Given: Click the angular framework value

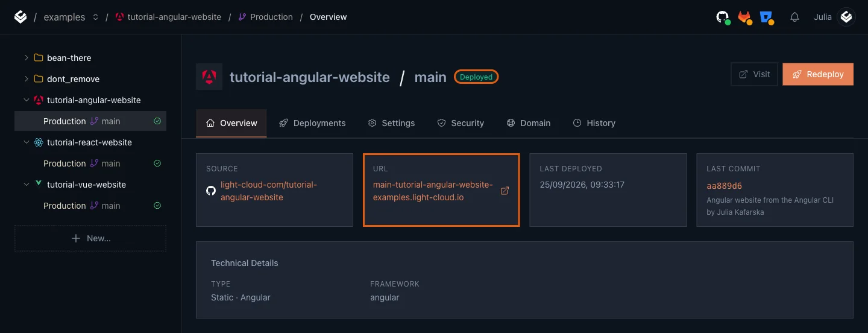Looking at the screenshot, I should click(x=385, y=297).
